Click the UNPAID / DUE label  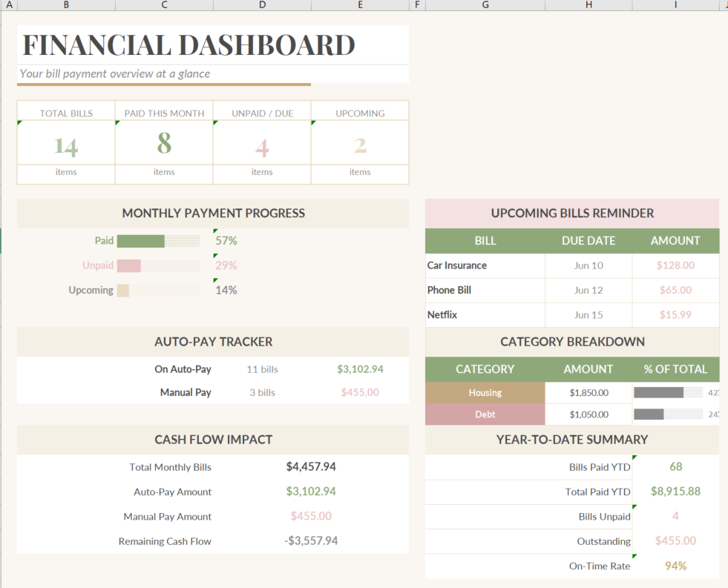(262, 113)
